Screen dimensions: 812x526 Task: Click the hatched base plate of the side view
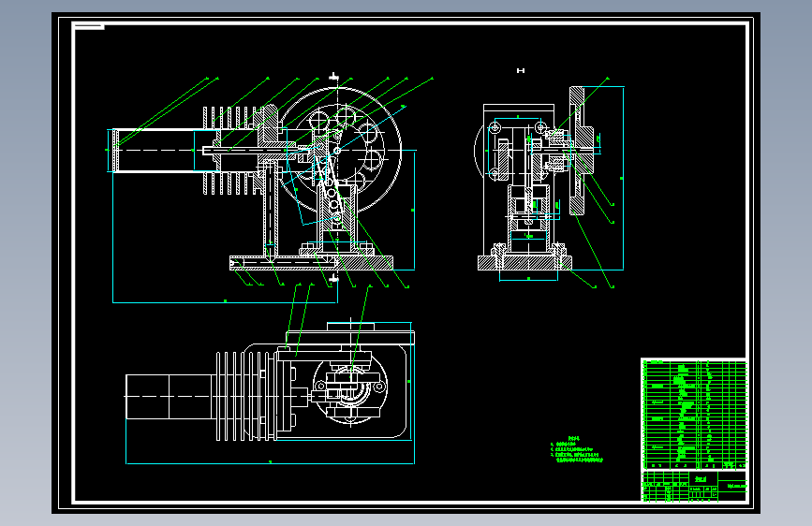click(x=524, y=263)
